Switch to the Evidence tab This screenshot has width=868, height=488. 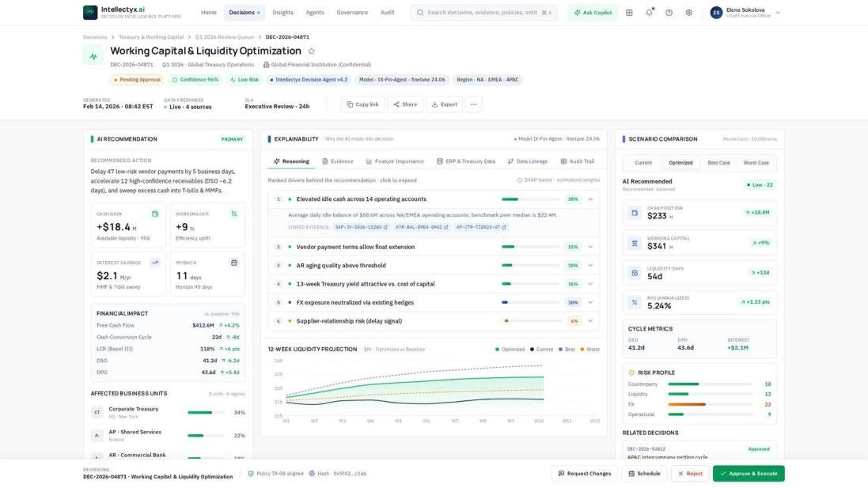[338, 161]
